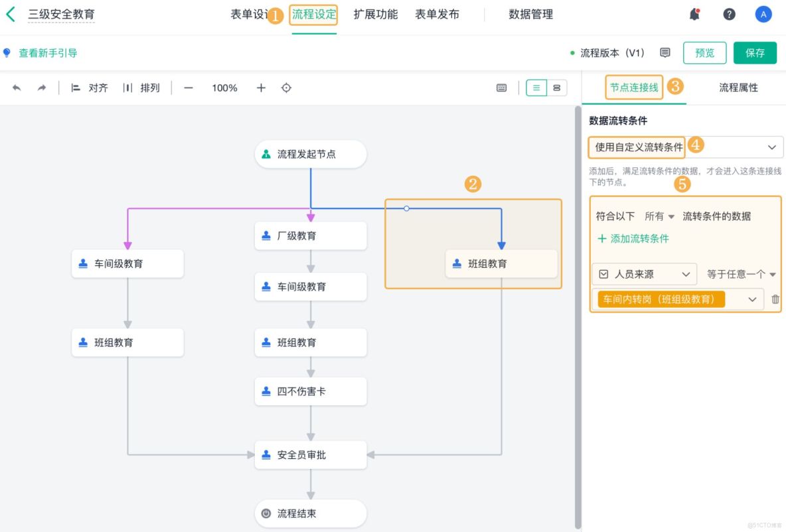Image resolution: width=786 pixels, height=532 pixels.
Task: Open the 等于任意一个 operator dropdown
Action: 742,274
